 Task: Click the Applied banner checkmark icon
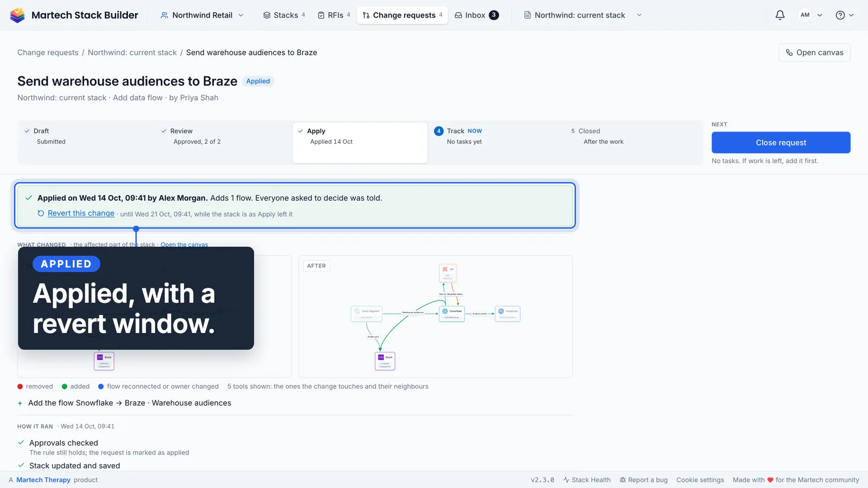click(x=29, y=198)
